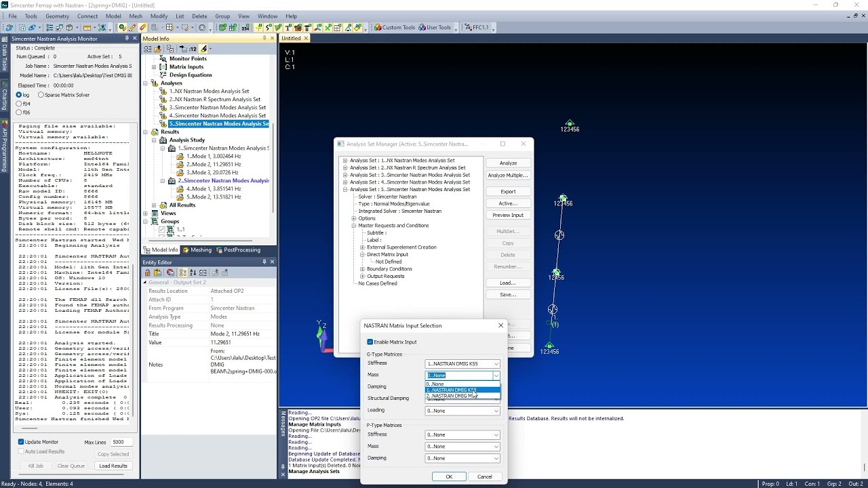Click the Entity Editor A-Z sort icon
This screenshot has width=868, height=488.
[193, 272]
